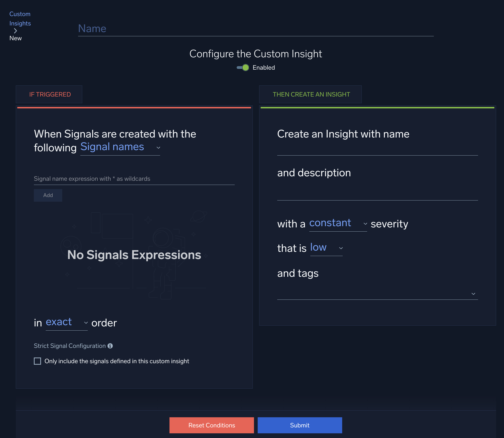Open the low severity level dropdown
504x438 pixels.
(x=318, y=247)
